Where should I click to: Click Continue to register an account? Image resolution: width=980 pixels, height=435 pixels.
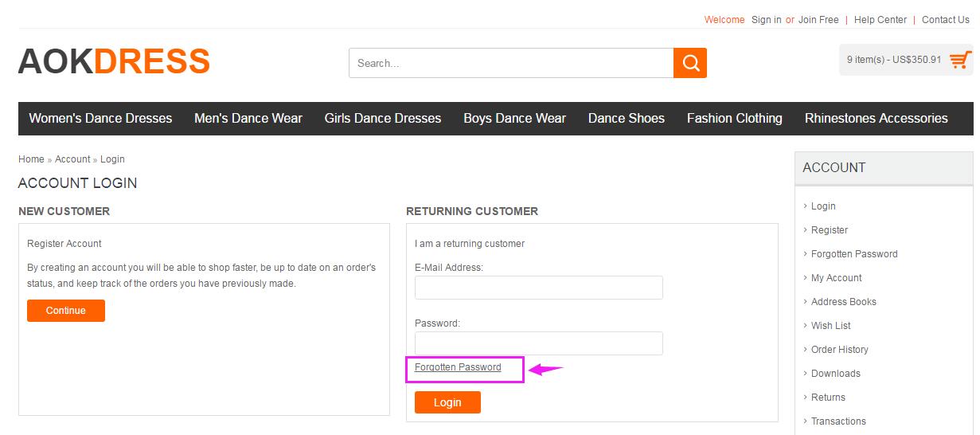tap(66, 311)
